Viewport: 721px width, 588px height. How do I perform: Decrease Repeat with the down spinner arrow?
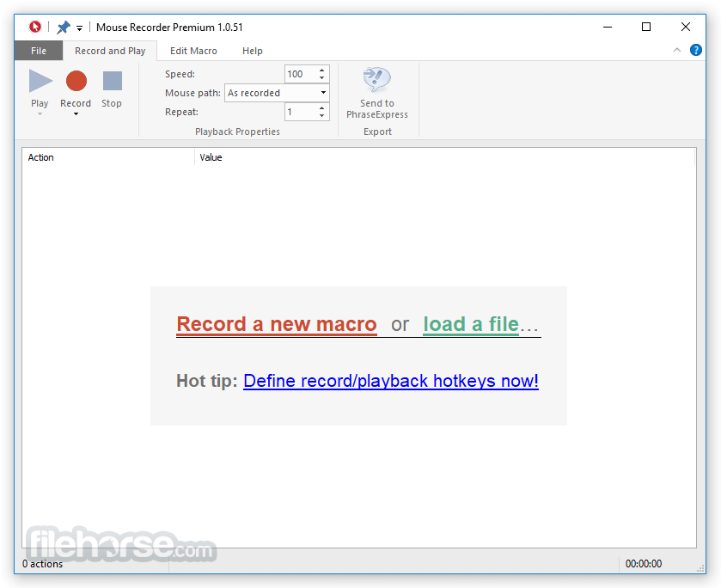point(322,115)
